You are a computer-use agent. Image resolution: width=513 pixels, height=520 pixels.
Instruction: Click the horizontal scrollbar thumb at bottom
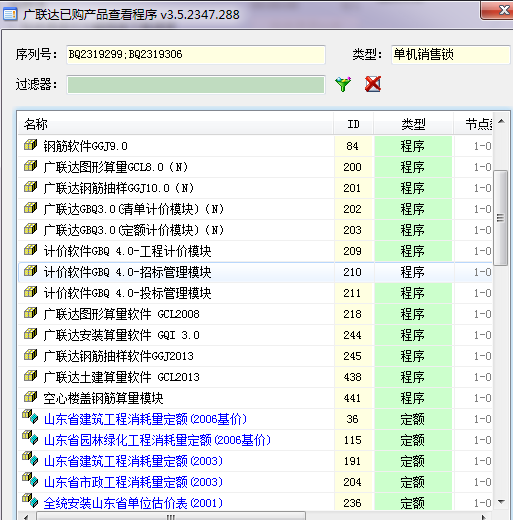(171, 516)
